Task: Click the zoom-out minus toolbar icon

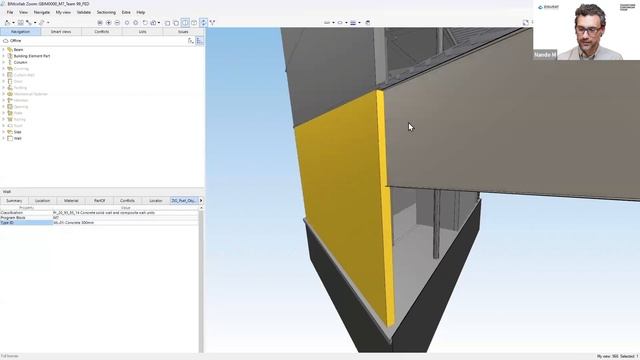Action: (x=117, y=23)
